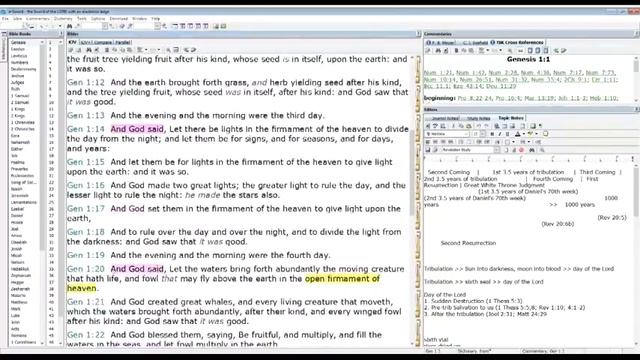
Task: Click the zoom magnifier icon in the Bible toolbar
Action: (168, 50)
